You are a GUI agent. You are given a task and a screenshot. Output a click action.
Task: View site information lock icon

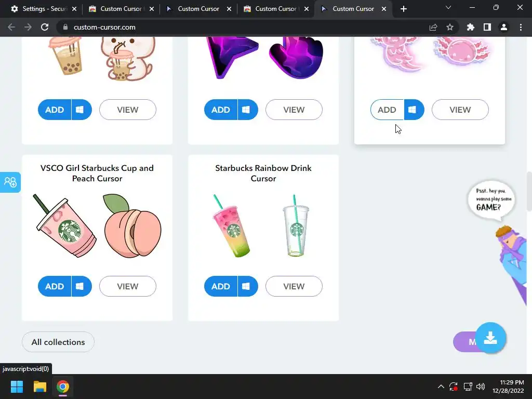tap(65, 27)
